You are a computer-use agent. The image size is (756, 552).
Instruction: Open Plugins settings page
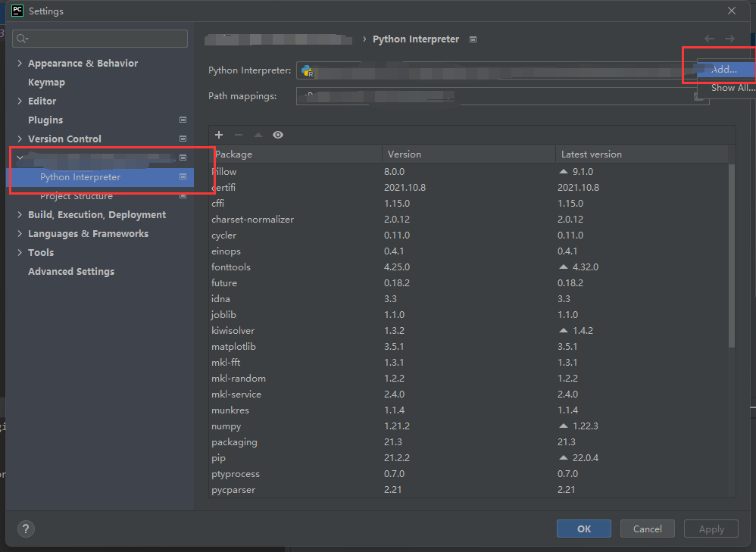45,120
